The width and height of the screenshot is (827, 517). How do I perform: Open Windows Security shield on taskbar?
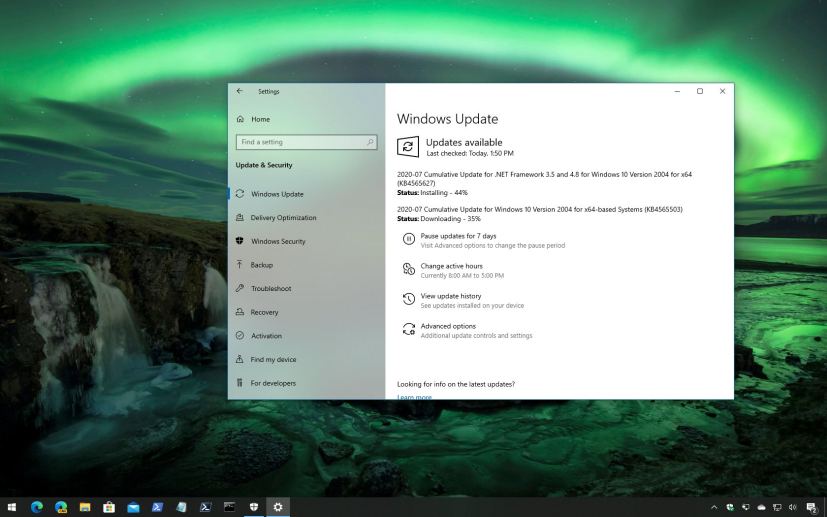[254, 507]
